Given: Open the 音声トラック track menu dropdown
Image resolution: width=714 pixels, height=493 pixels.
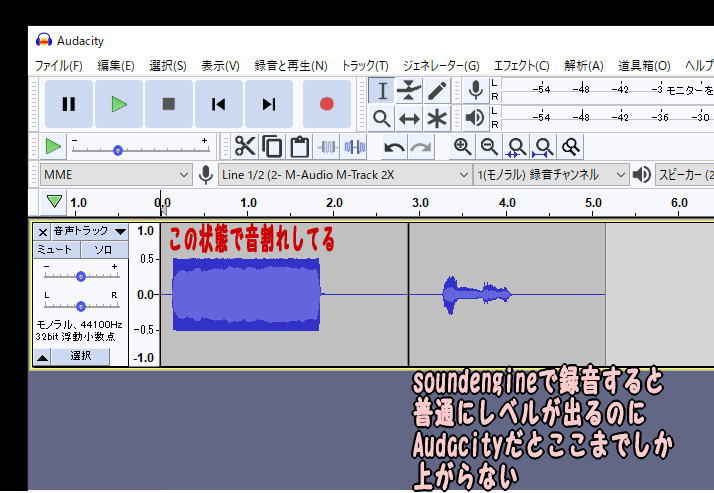Looking at the screenshot, I should (x=89, y=231).
